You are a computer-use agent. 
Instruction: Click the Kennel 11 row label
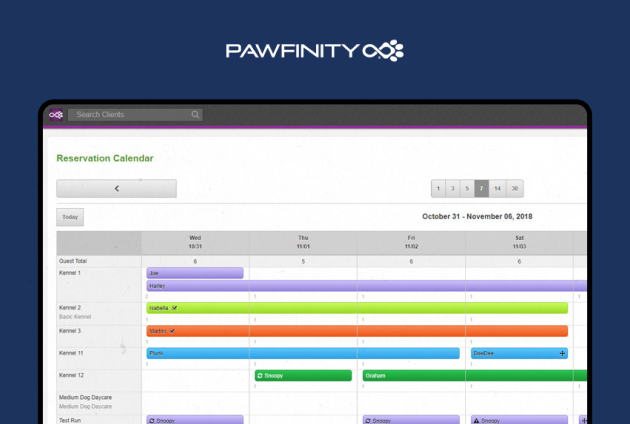point(71,353)
